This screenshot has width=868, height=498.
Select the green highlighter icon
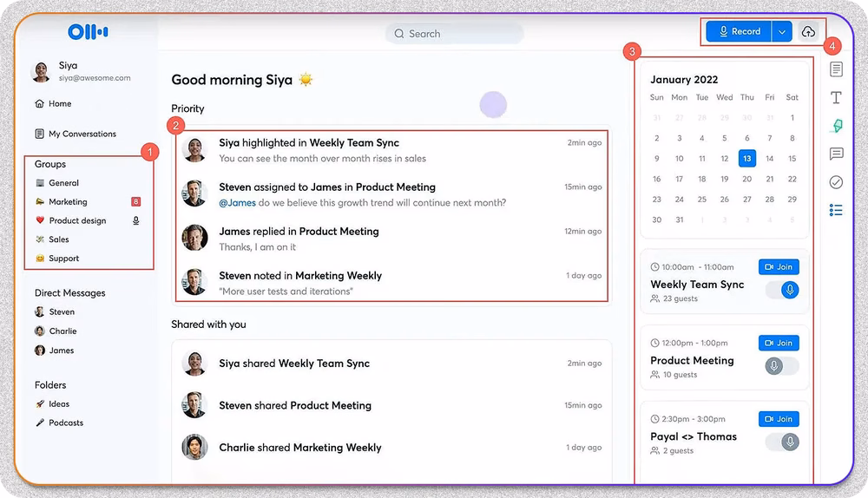click(837, 126)
